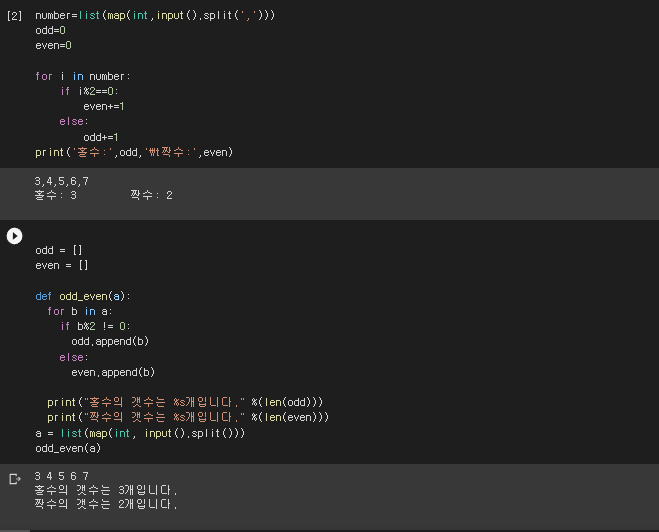Click the line odd+=1
Image resolution: width=659 pixels, height=532 pixels.
pos(101,137)
